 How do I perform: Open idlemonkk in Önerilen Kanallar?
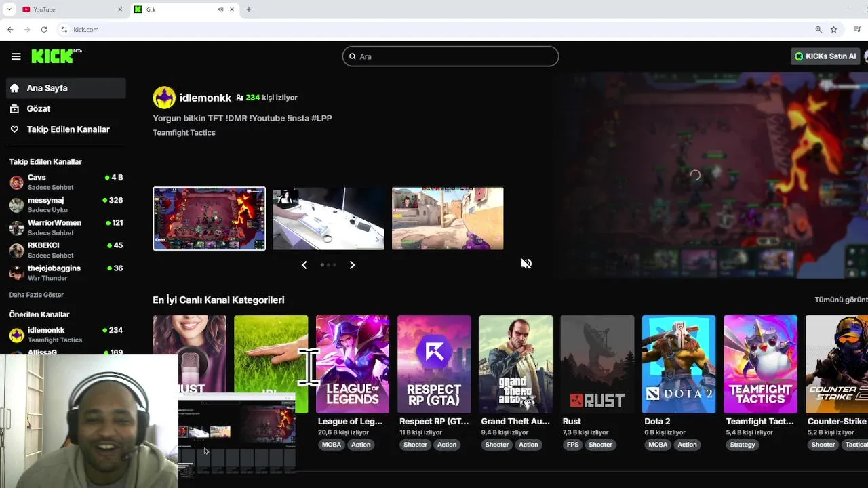click(x=66, y=335)
